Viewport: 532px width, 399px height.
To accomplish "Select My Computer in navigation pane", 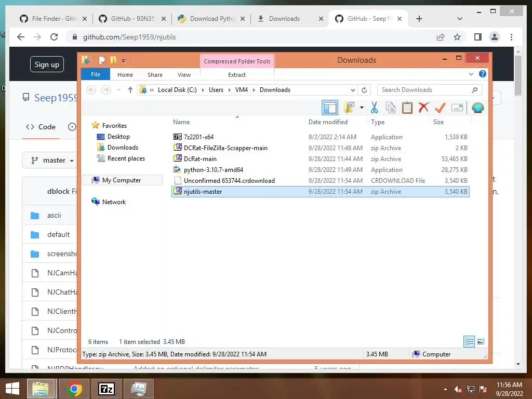I will point(122,180).
